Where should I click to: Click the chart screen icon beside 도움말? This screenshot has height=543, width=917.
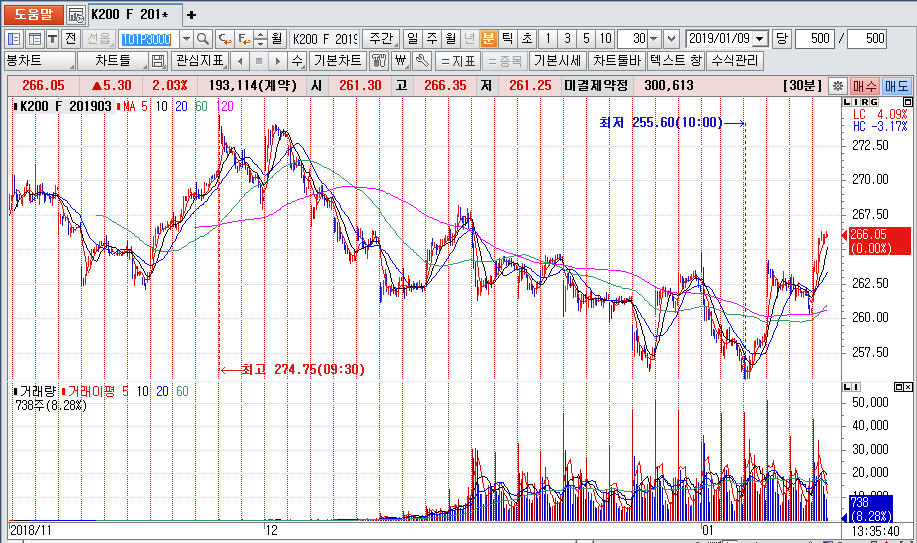pos(76,15)
